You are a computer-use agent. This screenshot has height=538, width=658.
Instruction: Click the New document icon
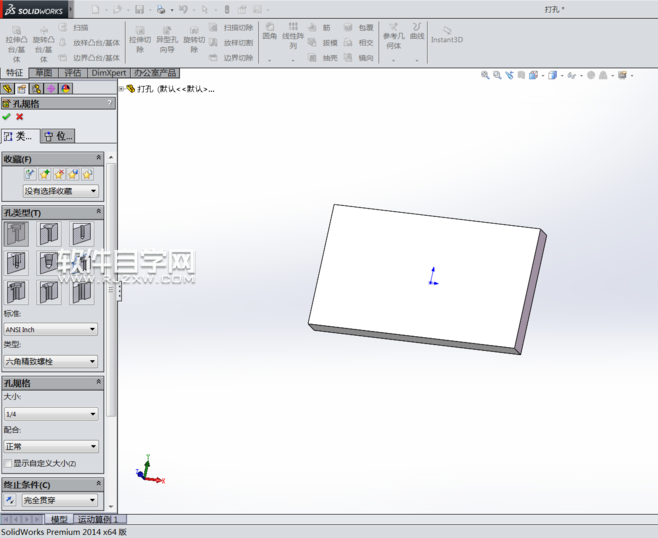tap(96, 9)
